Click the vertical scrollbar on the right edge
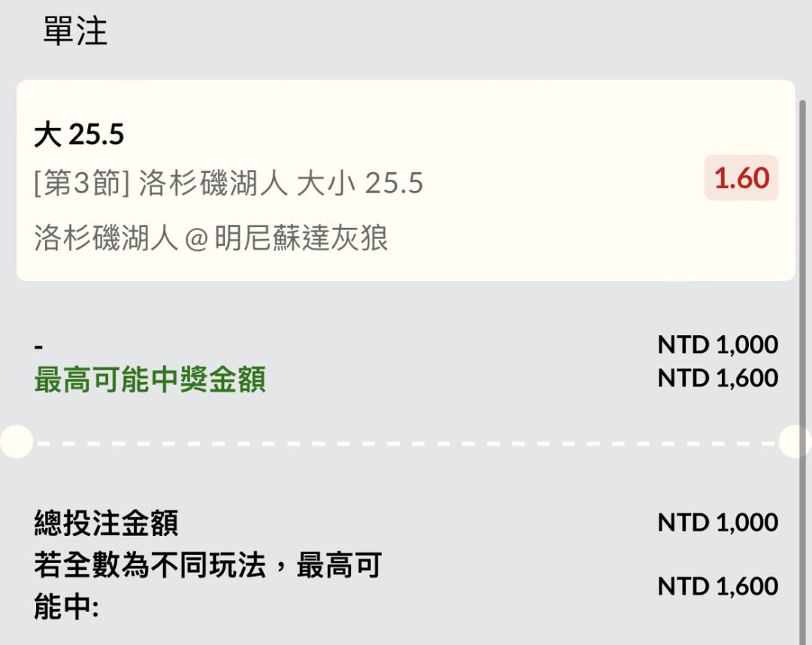This screenshot has height=645, width=812. point(803,301)
